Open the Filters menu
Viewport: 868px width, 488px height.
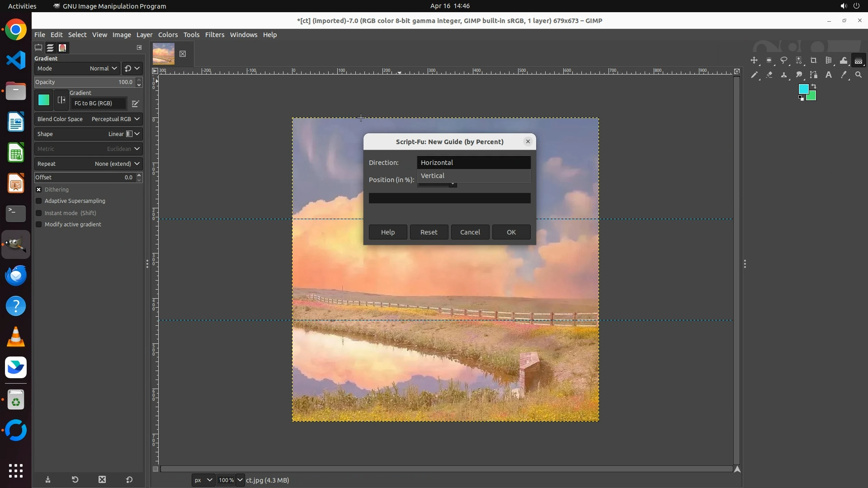[214, 35]
